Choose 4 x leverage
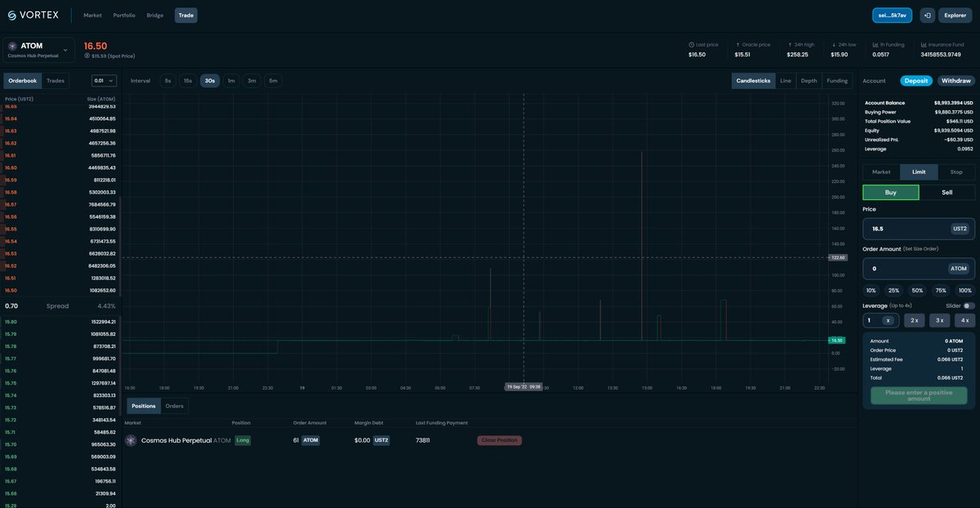The width and height of the screenshot is (980, 508). (964, 320)
